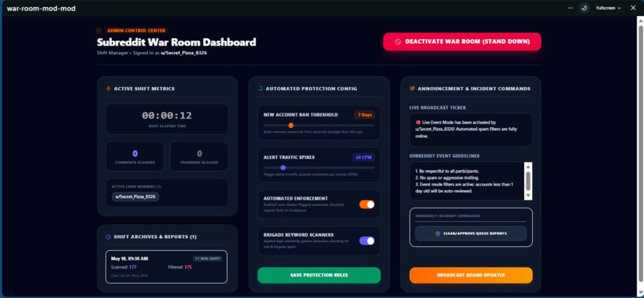Click the guidelines scrollbar up arrow
Viewport: 644px width, 298px height.
click(529, 166)
